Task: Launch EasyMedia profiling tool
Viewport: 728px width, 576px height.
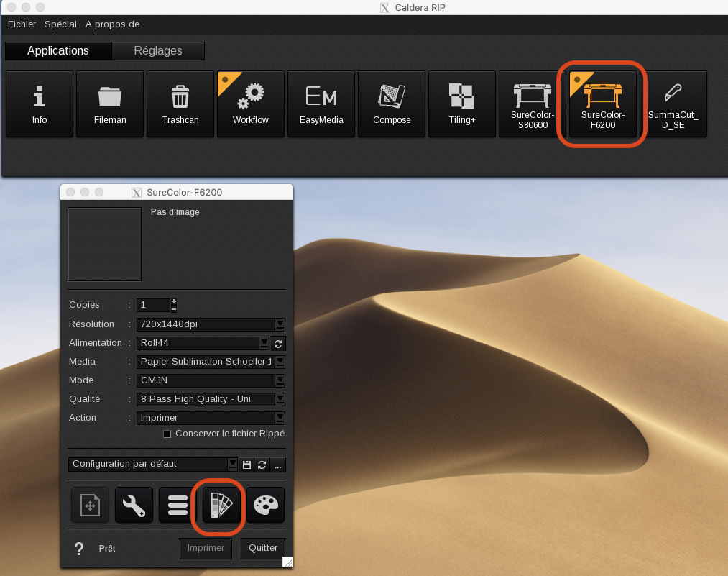Action: pyautogui.click(x=321, y=104)
